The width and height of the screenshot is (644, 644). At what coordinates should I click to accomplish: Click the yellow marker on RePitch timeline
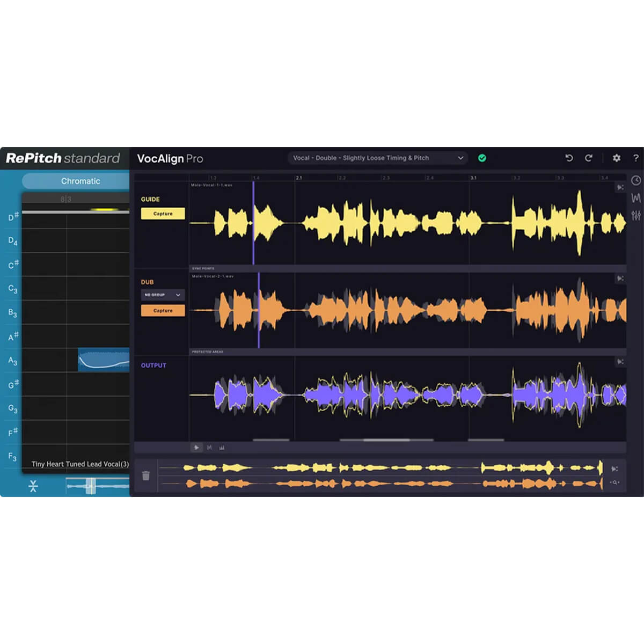tap(104, 209)
